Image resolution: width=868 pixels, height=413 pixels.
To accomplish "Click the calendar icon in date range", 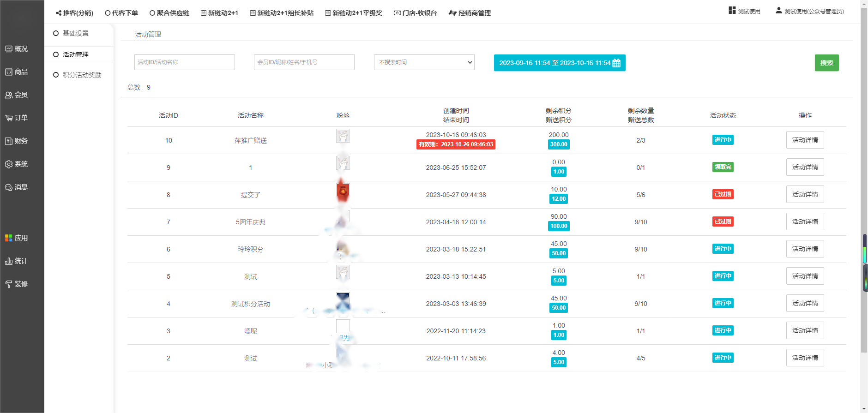I will 616,63.
